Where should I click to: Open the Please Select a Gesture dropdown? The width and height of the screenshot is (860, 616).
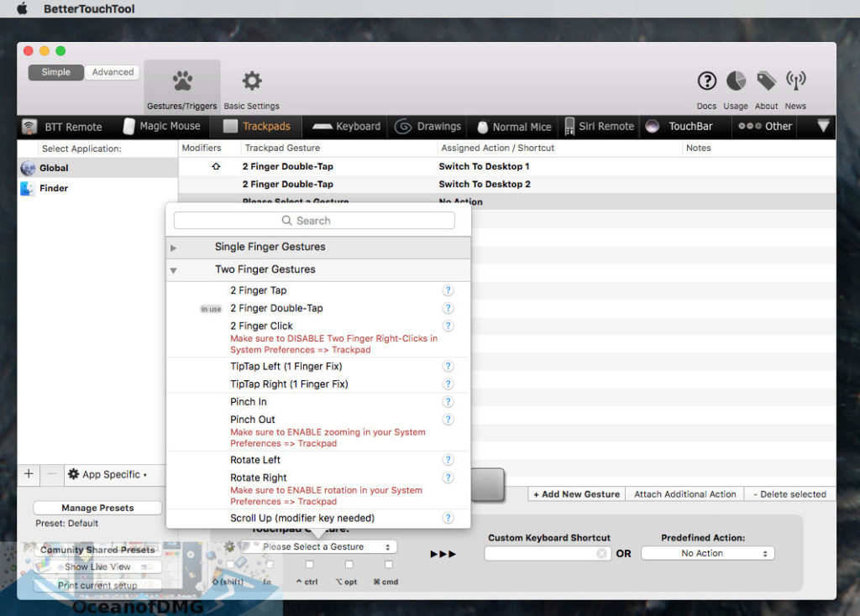click(320, 547)
